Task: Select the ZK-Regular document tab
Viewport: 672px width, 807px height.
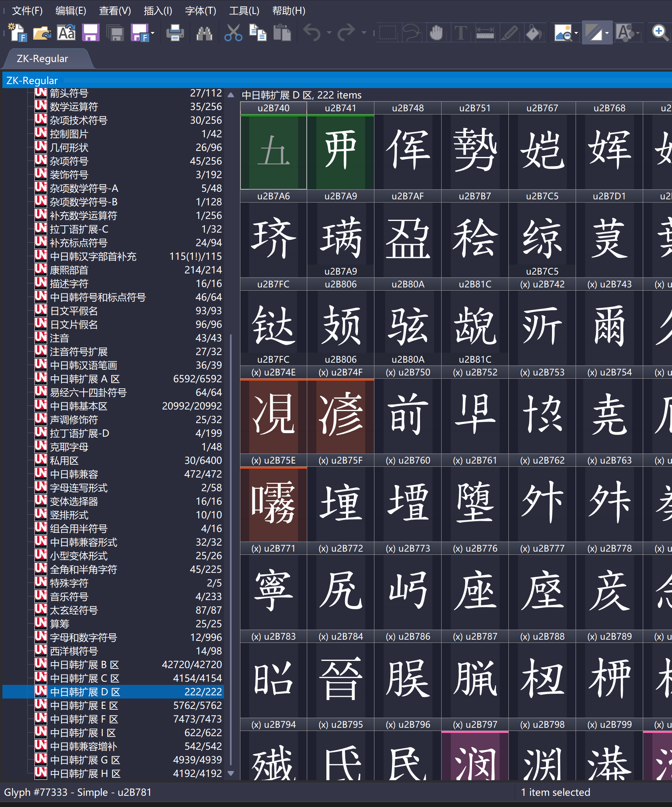Action: tap(42, 59)
